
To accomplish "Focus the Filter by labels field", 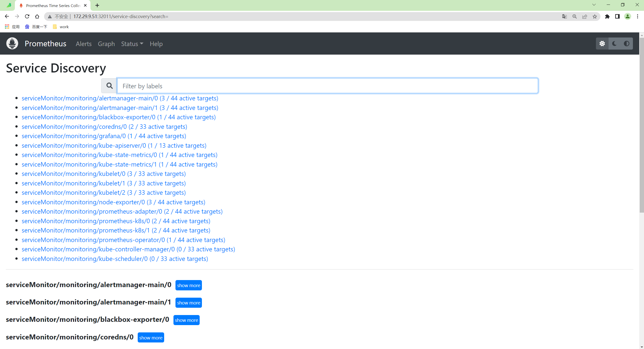I will tap(328, 86).
